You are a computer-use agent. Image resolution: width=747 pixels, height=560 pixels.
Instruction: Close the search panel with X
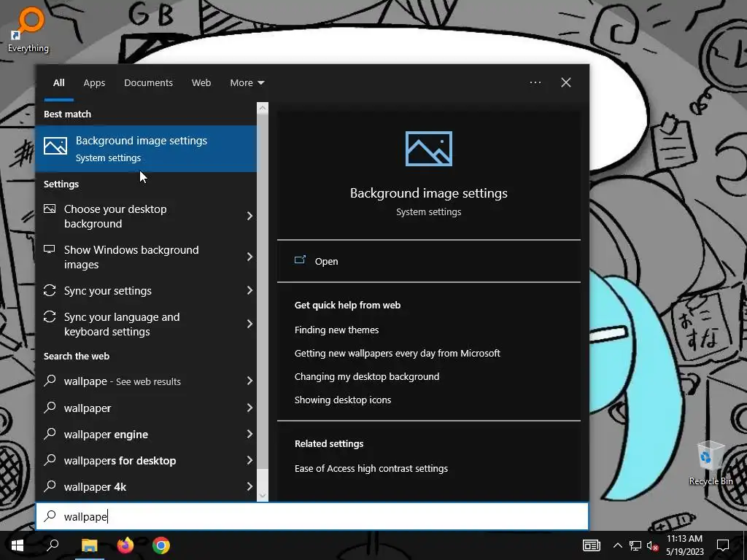[566, 82]
